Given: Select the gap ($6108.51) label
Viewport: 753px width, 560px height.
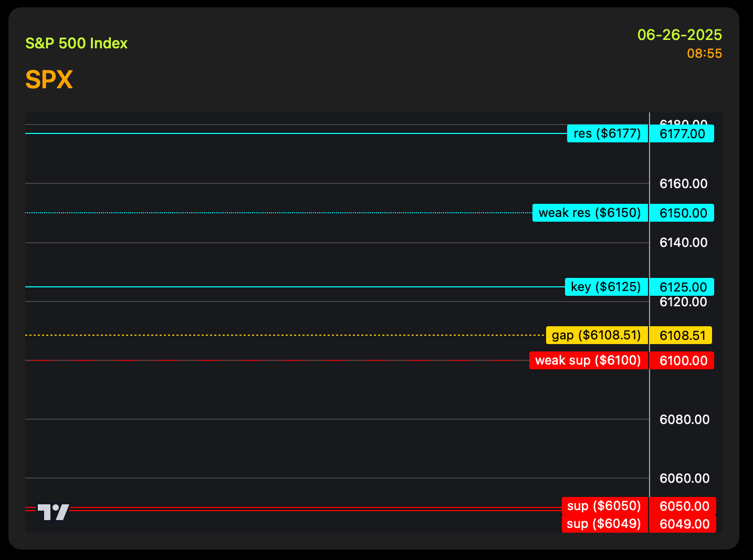Looking at the screenshot, I should [597, 335].
